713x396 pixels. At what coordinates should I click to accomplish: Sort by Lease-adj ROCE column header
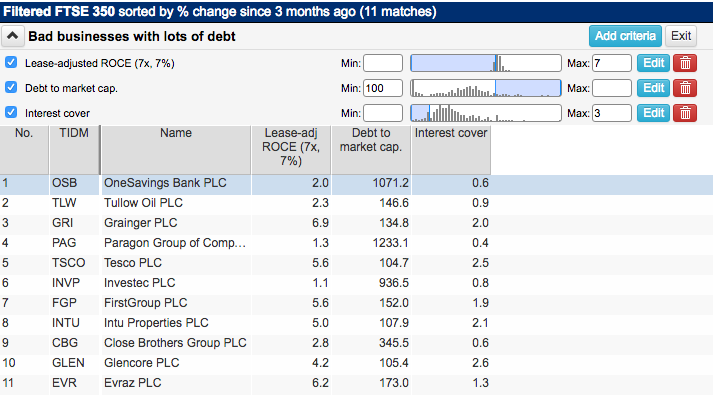[x=291, y=150]
